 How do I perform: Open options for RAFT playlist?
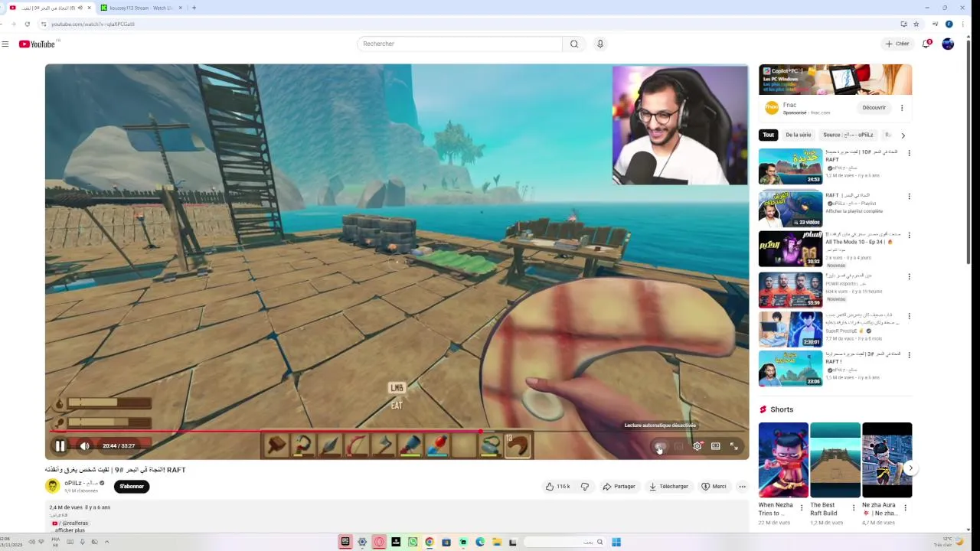coord(909,197)
